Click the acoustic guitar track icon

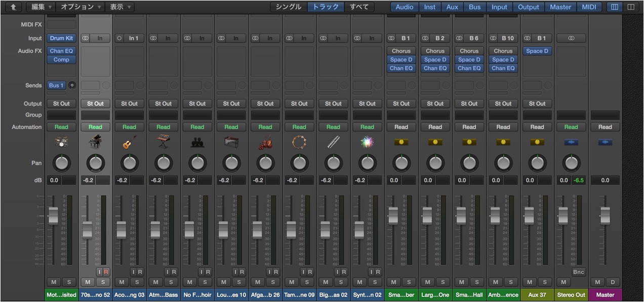(129, 143)
